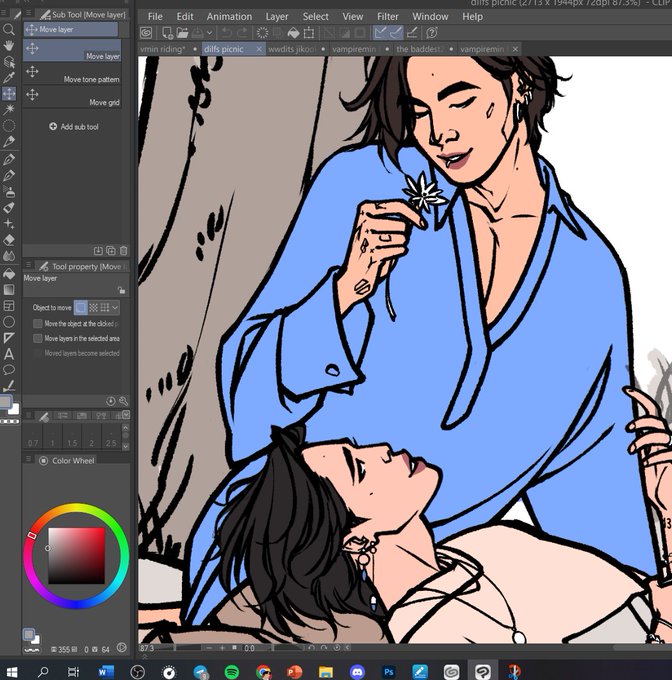Select the Auto select magic wand tool
672x680 pixels.
(9, 109)
